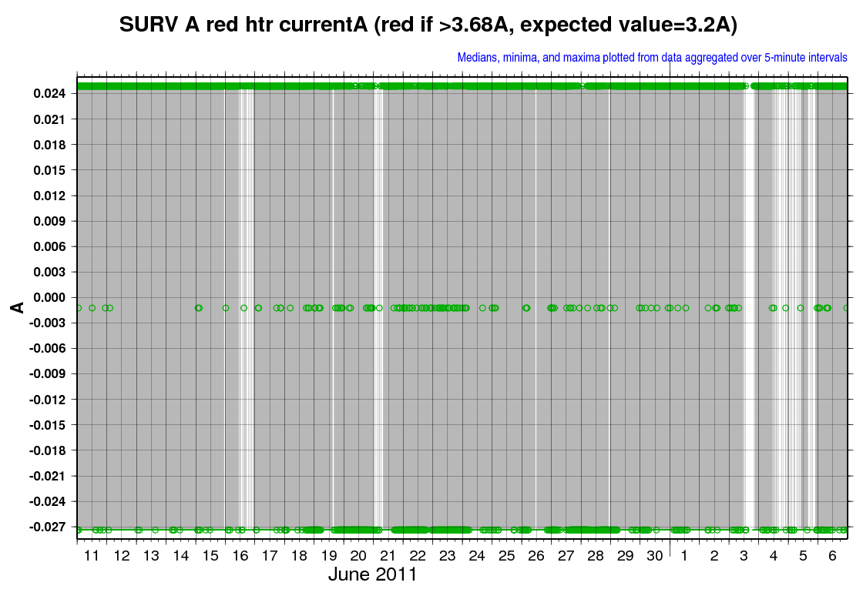Viewport: 863px width, 616px height.
Task: Click the y-axis unit label 'A'
Action: [x=18, y=307]
